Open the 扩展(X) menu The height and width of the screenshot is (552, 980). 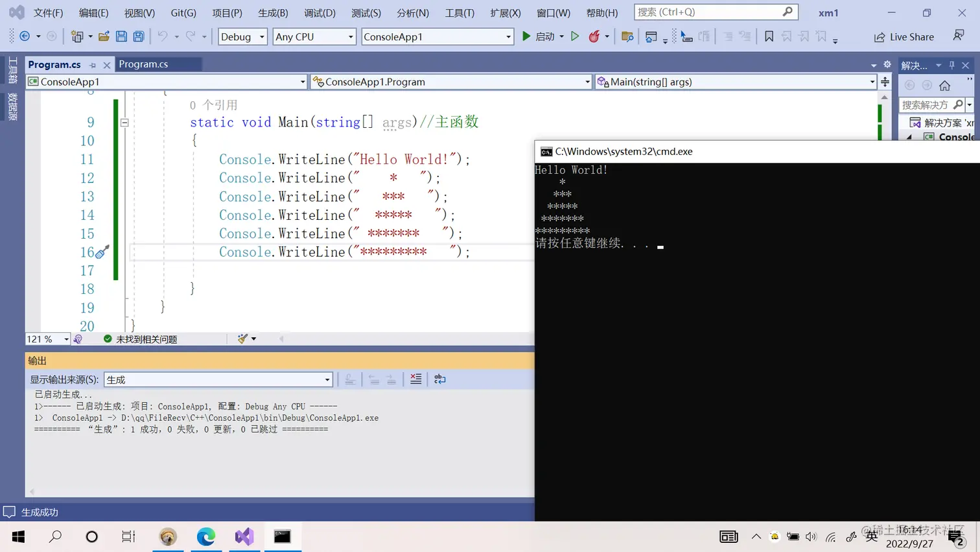click(506, 12)
